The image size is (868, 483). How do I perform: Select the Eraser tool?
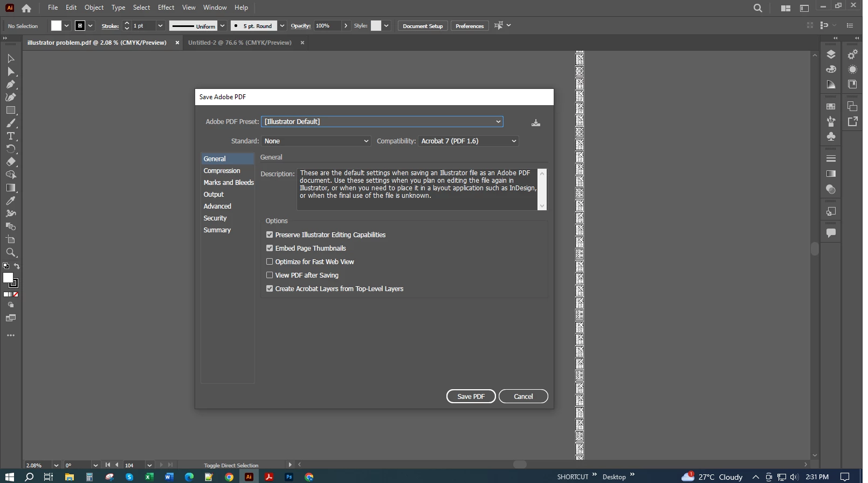10,162
